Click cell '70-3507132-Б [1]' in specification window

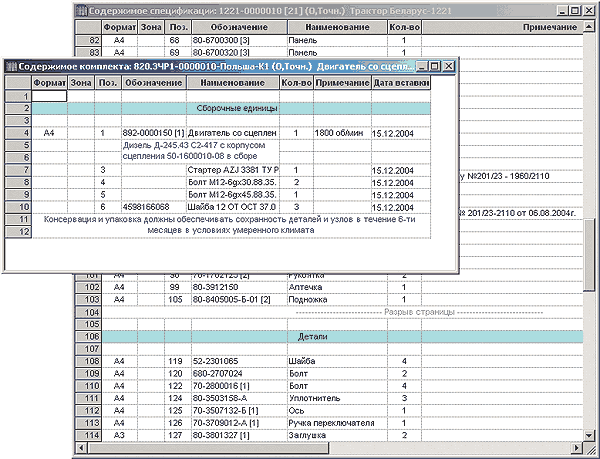tap(239, 410)
